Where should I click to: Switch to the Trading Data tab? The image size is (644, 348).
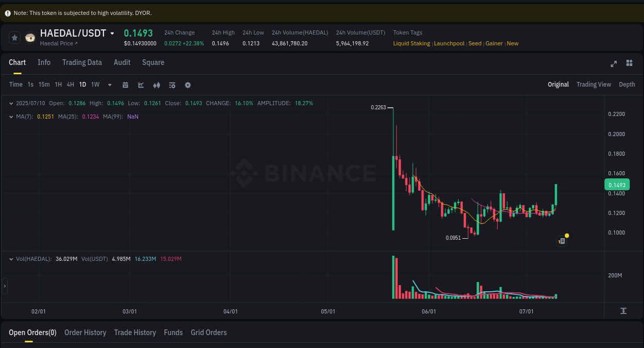82,62
